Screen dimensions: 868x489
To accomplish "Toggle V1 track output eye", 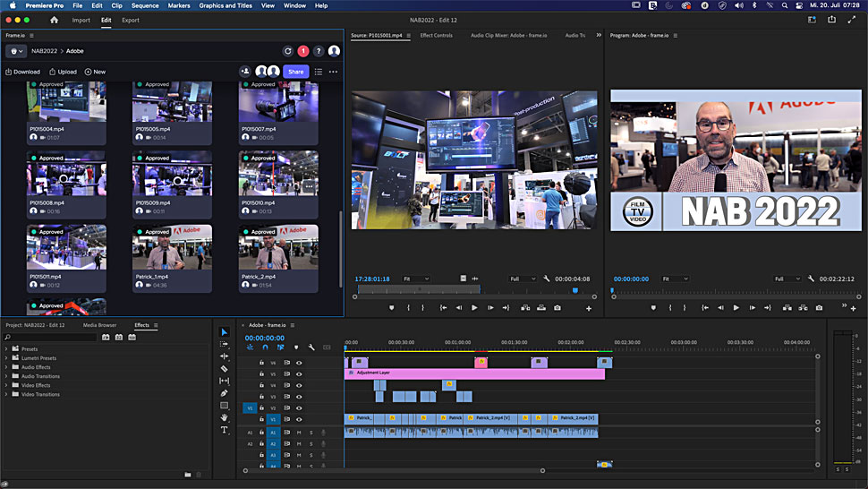I will 299,419.
